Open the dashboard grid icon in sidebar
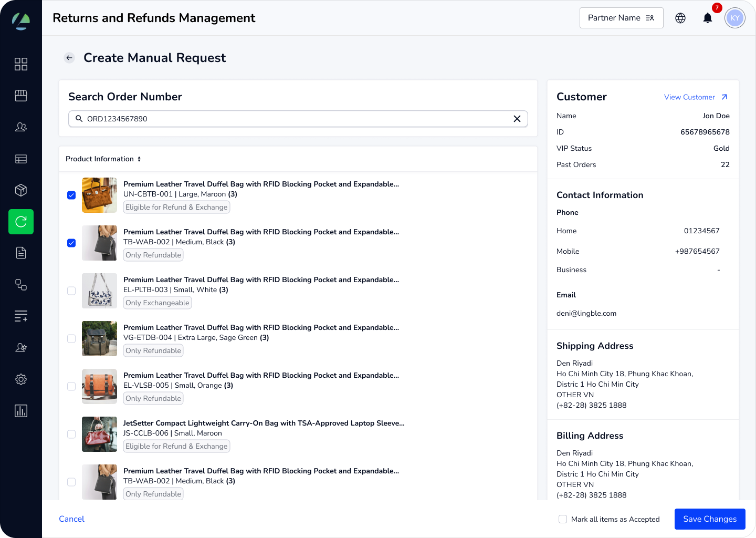 [x=21, y=64]
